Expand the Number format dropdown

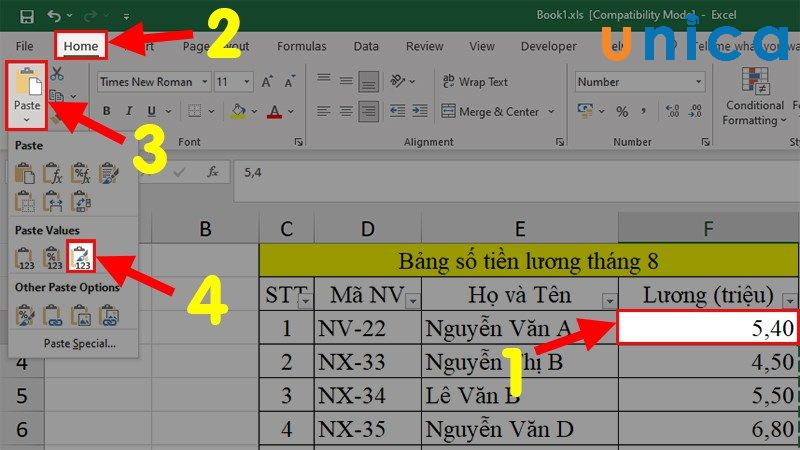[640, 82]
